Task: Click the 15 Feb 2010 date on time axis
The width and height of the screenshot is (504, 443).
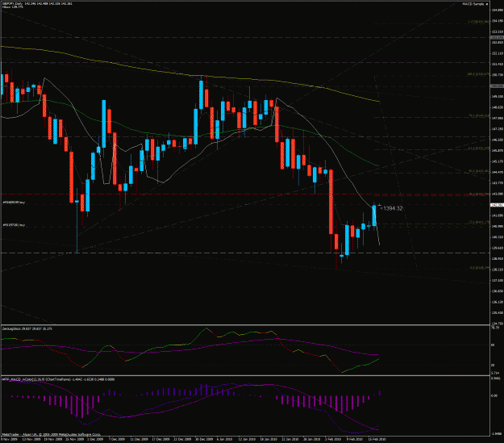Action: [377, 439]
